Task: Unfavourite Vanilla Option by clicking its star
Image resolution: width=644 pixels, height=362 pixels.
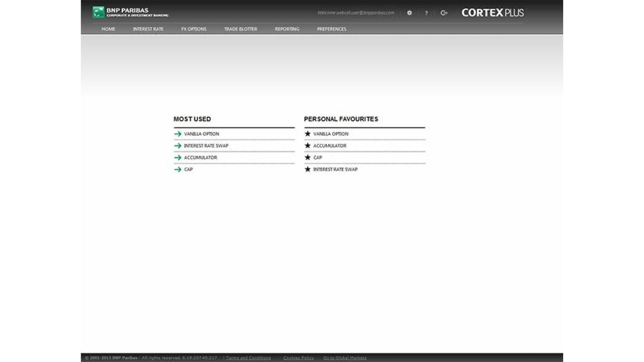Action: pos(307,134)
